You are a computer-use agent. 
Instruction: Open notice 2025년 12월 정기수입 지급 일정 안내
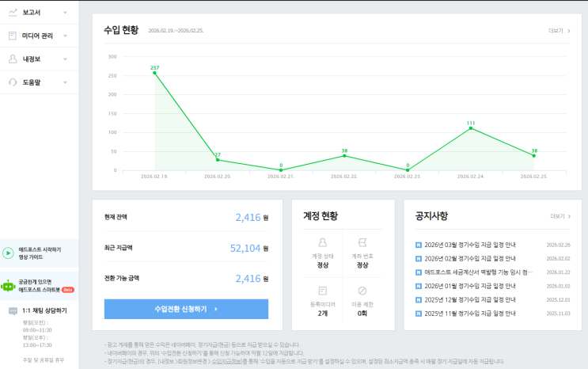click(x=470, y=300)
